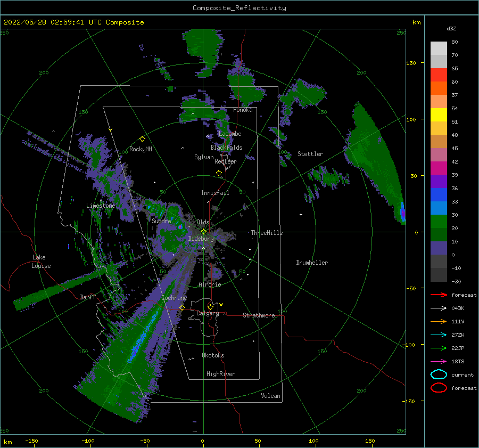Click the Banff label

click(x=88, y=297)
